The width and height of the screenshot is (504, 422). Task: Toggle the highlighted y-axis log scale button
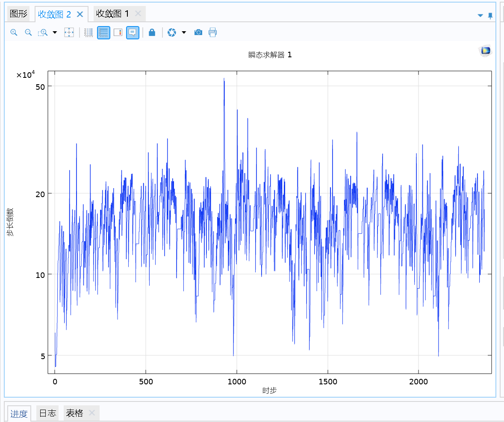[x=103, y=32]
